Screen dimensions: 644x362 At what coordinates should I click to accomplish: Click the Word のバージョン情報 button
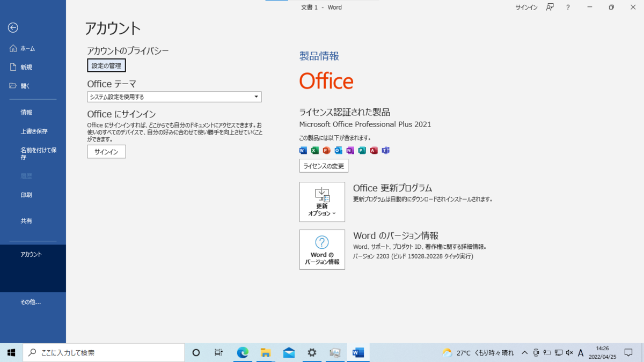322,249
